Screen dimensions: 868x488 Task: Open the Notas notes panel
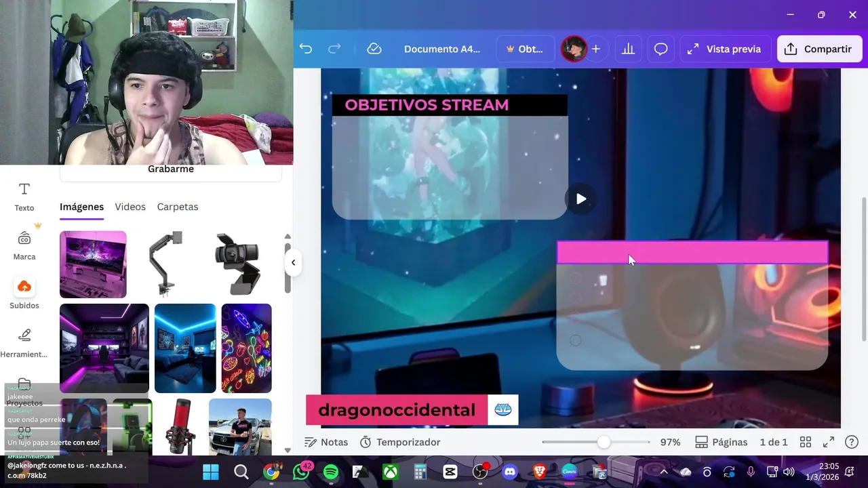pos(326,442)
